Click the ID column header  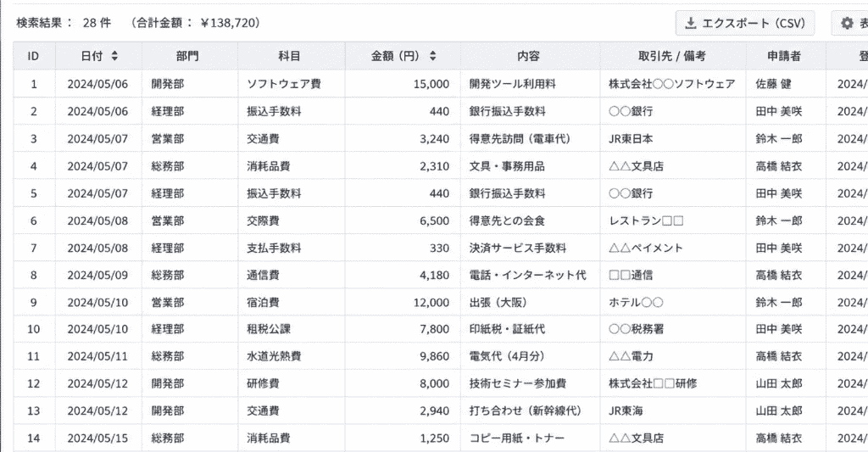34,56
